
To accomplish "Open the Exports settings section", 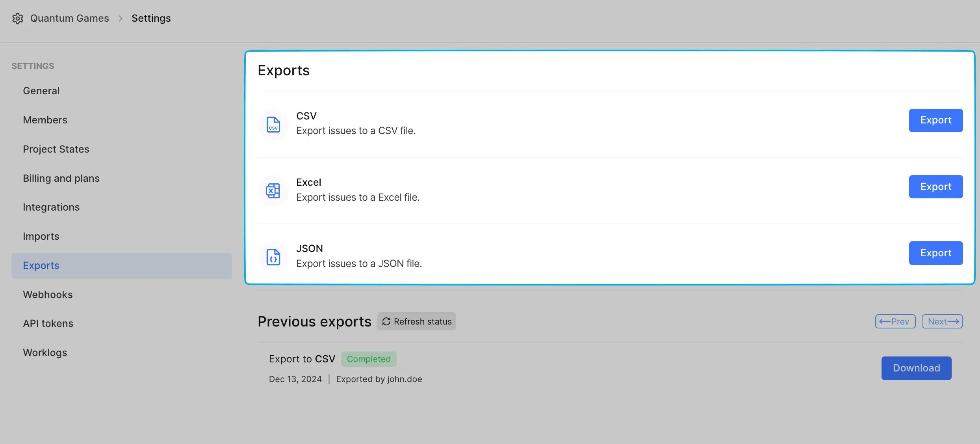I will click(x=41, y=265).
